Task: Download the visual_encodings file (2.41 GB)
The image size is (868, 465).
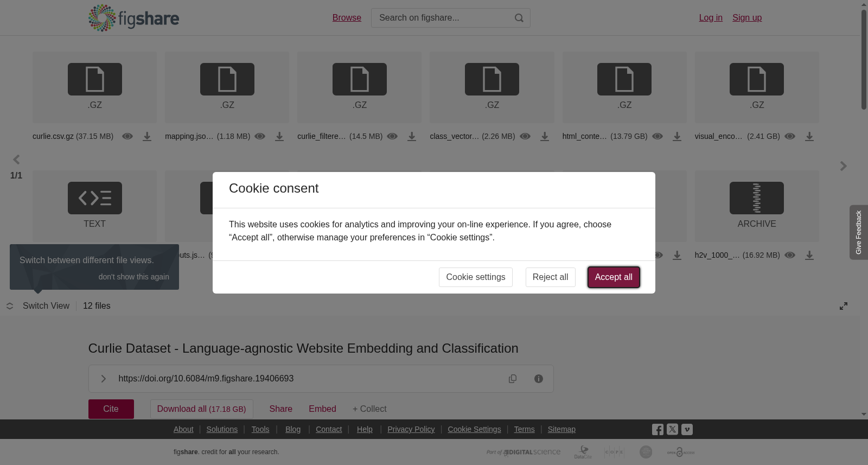Action: [809, 137]
